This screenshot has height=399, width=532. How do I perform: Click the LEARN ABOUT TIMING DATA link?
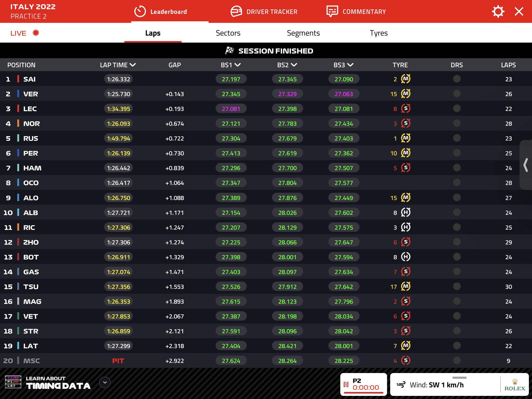[58, 382]
